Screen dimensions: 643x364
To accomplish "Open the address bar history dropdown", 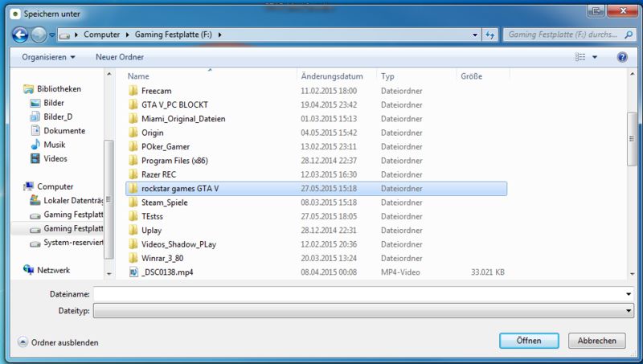I will [473, 35].
